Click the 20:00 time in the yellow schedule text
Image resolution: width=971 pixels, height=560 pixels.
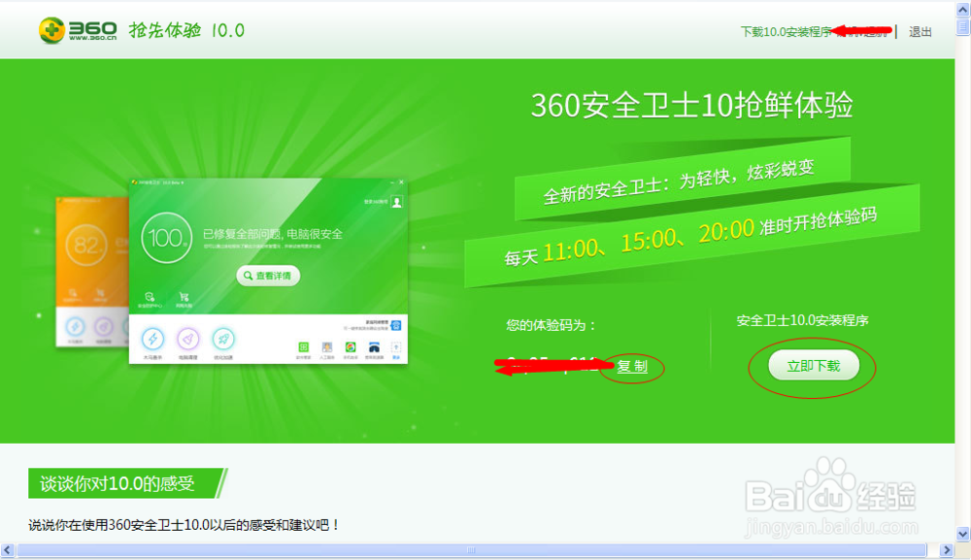726,231
